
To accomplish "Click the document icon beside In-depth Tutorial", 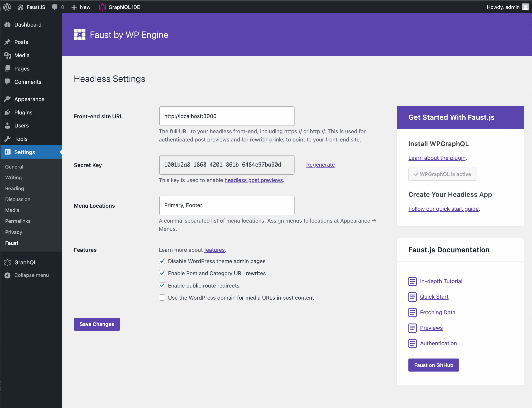I will pyautogui.click(x=412, y=281).
